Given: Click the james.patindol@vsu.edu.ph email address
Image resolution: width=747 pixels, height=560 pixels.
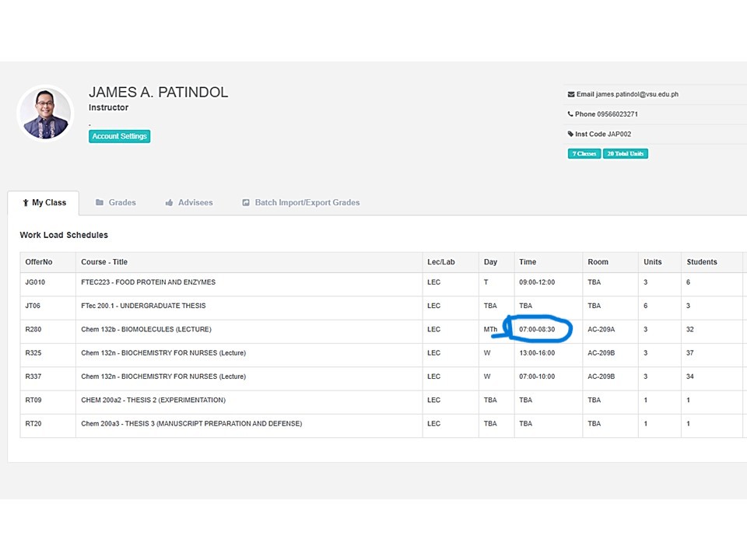Looking at the screenshot, I should [x=637, y=95].
